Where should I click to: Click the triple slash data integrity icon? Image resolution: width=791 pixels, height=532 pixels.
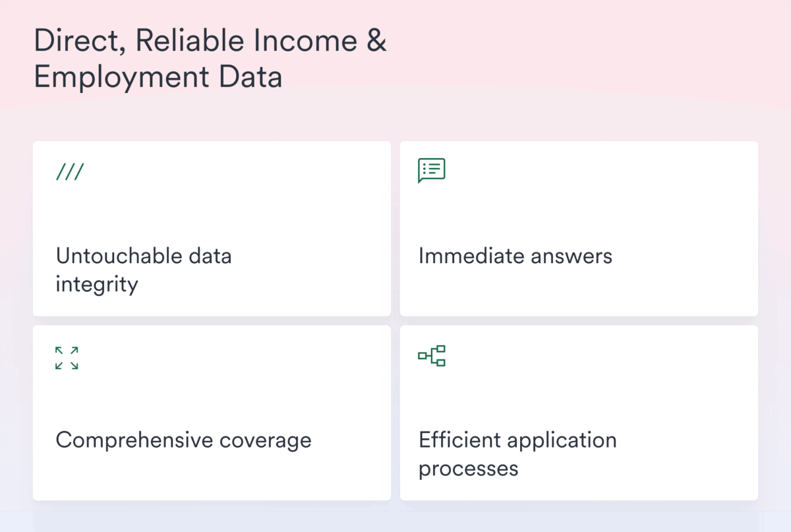(70, 171)
